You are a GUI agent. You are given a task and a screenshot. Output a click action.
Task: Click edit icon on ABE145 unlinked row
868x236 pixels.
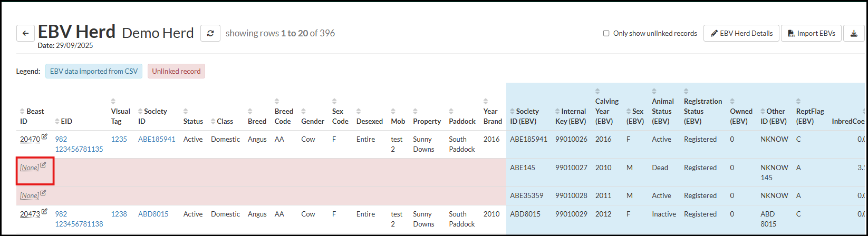coord(43,165)
